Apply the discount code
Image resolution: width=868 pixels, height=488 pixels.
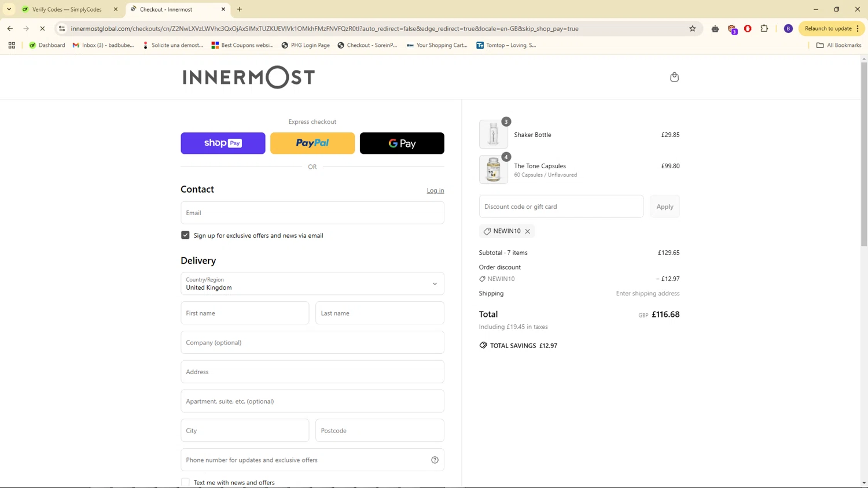665,206
